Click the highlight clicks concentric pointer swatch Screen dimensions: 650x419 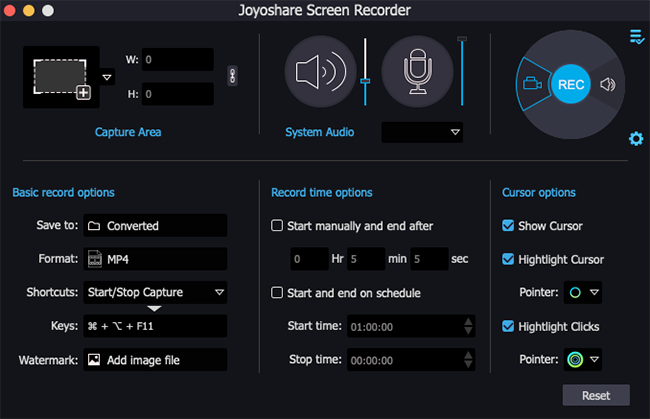pyautogui.click(x=575, y=359)
